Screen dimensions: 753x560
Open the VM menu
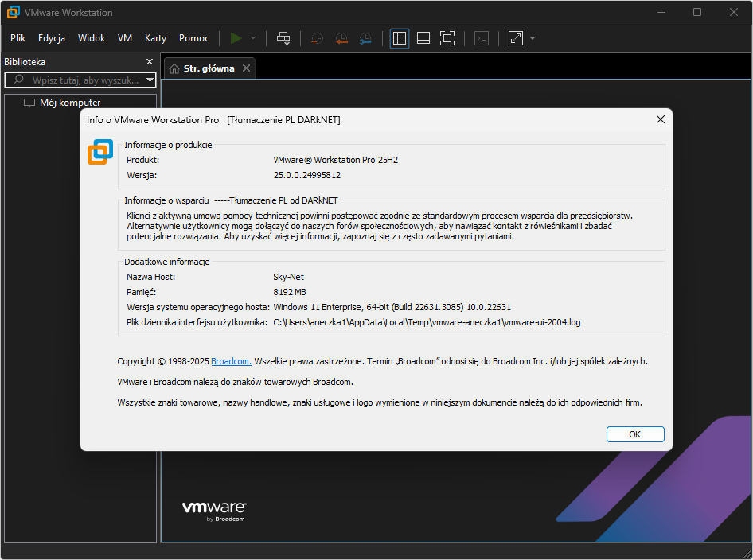coord(125,38)
